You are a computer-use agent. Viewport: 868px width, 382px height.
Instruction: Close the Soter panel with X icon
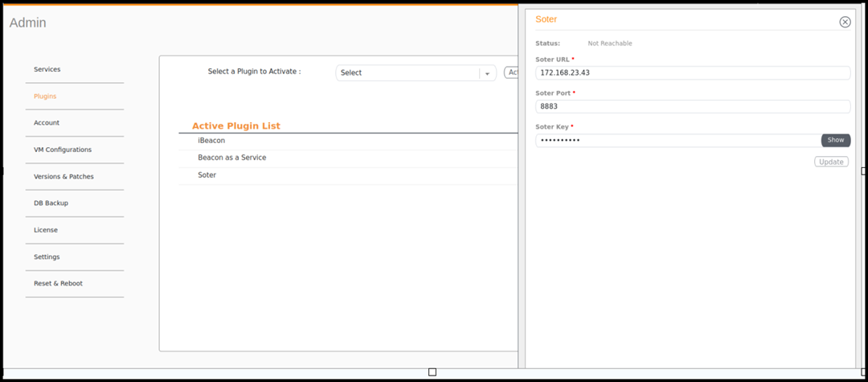(x=845, y=22)
